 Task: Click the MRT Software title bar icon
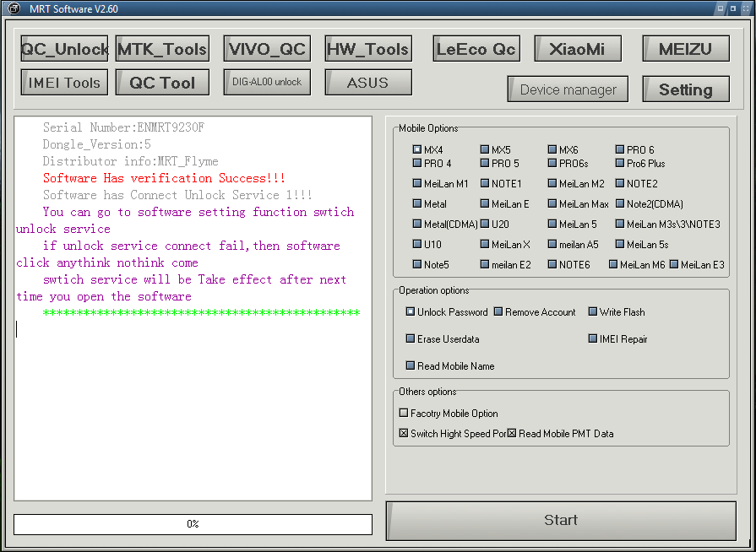tap(14, 8)
